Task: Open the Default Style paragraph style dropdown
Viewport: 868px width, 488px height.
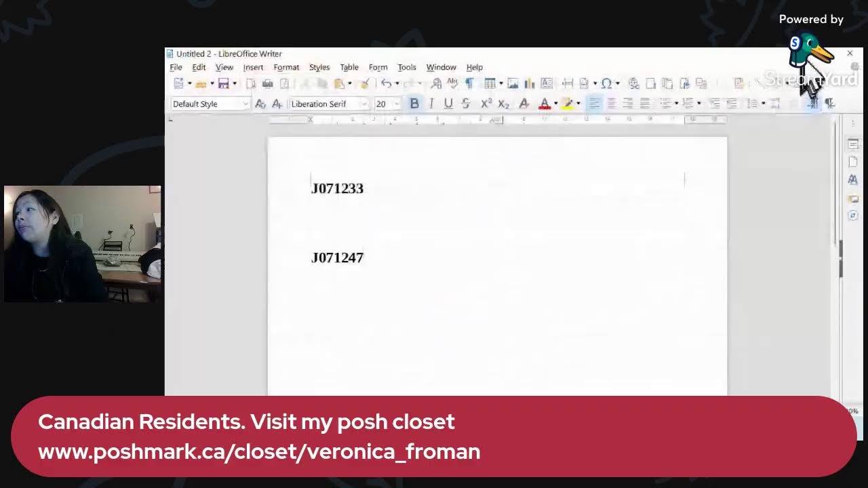Action: [x=245, y=104]
